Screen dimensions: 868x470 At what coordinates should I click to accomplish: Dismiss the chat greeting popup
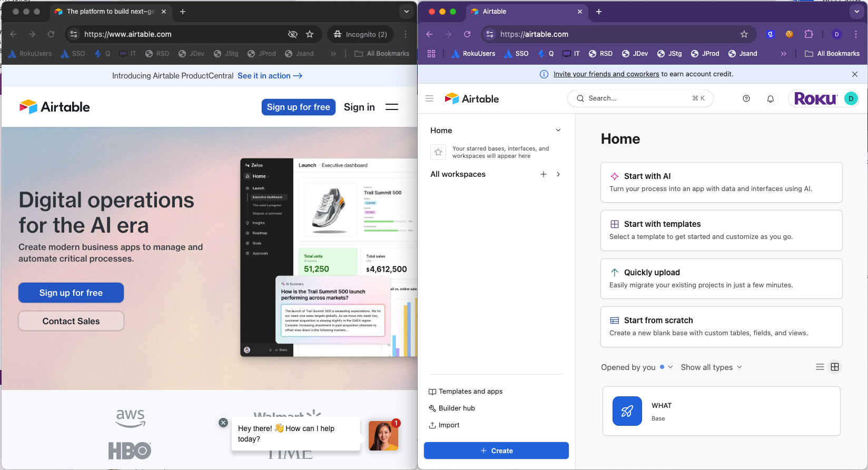223,423
